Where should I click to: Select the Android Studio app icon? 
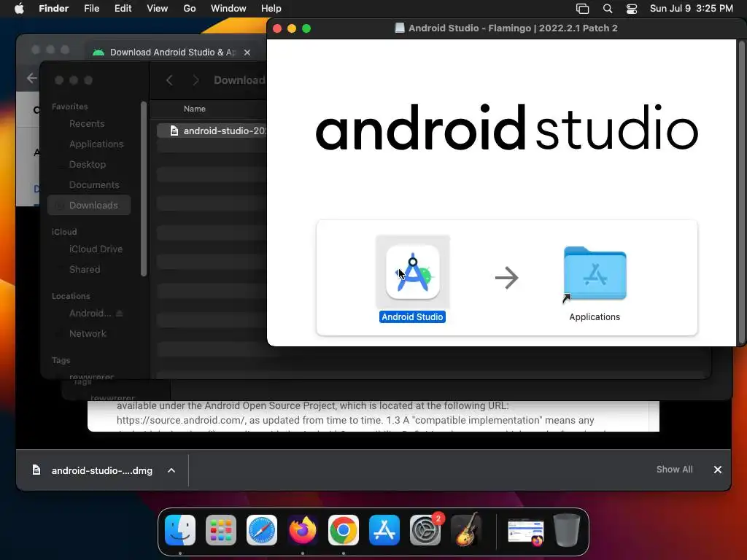click(x=413, y=272)
